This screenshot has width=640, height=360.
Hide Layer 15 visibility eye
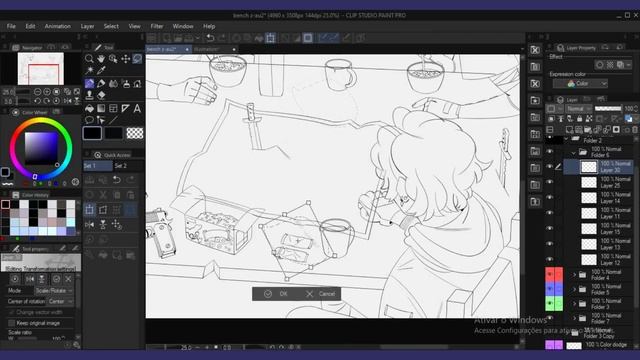pyautogui.click(x=549, y=229)
